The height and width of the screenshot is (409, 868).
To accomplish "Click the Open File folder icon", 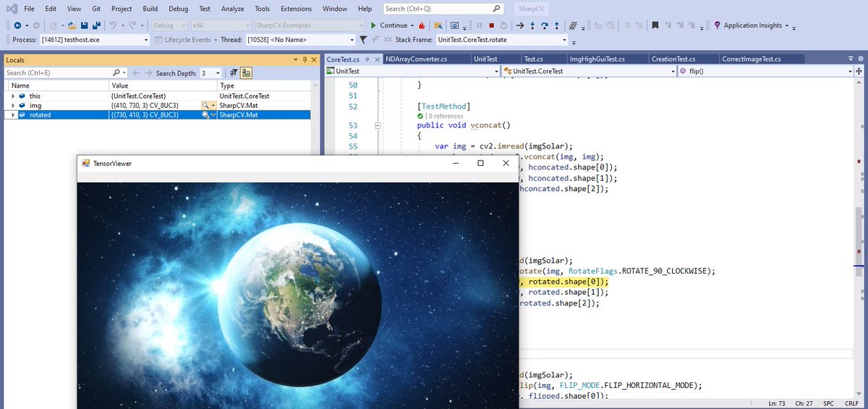I will [x=72, y=25].
